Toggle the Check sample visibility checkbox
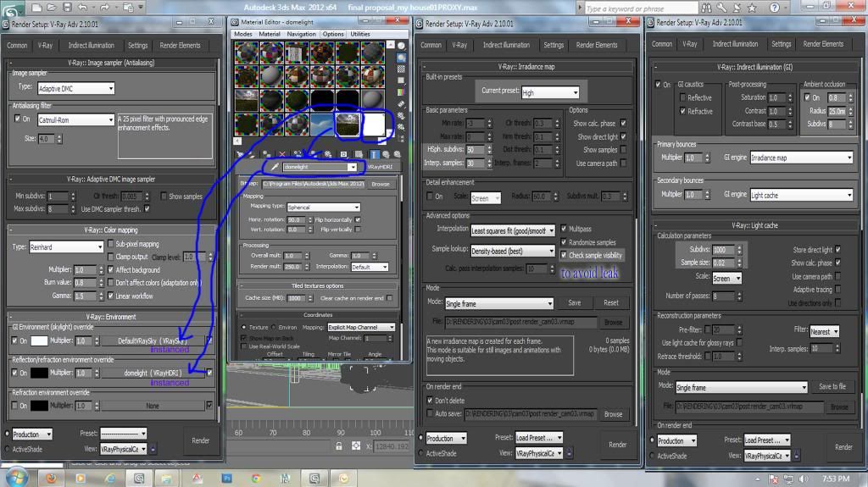The image size is (868, 487). coord(564,255)
